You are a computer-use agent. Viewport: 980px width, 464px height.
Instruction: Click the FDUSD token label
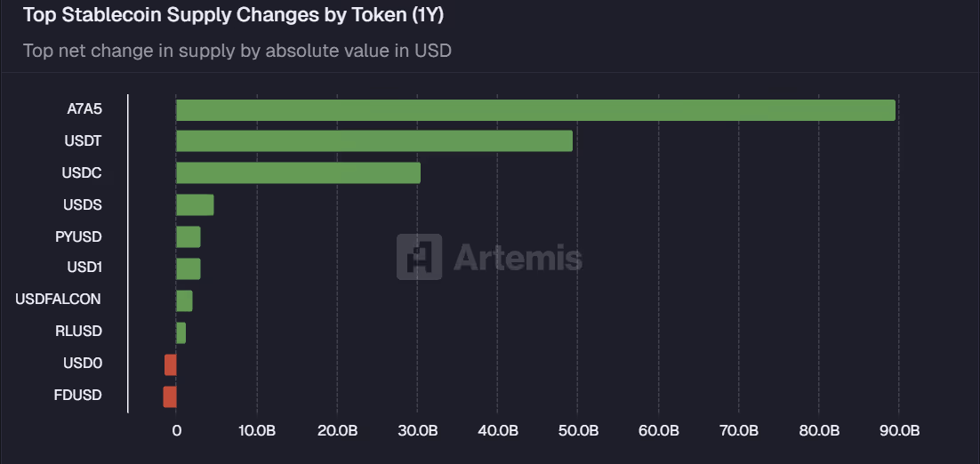pyautogui.click(x=78, y=395)
